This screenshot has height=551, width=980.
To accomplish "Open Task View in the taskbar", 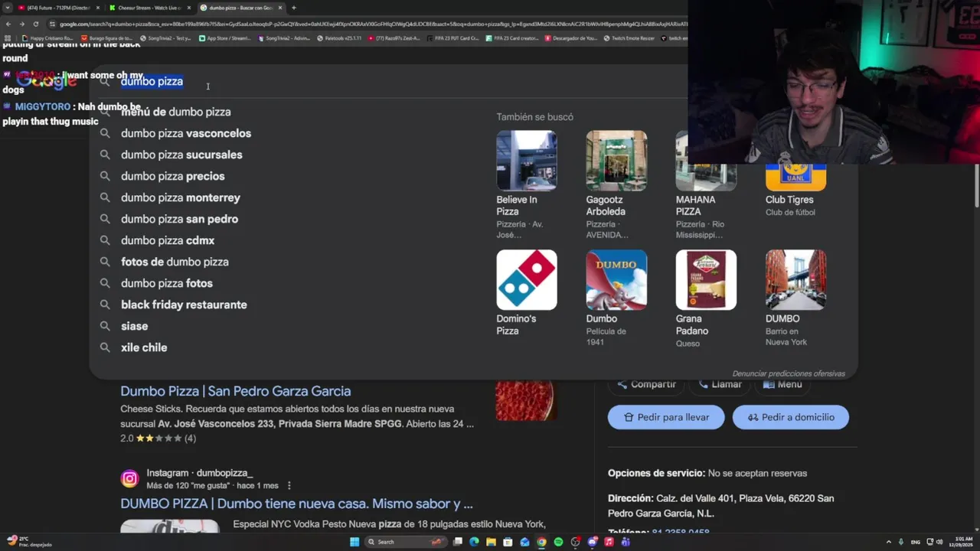I will pos(458,542).
